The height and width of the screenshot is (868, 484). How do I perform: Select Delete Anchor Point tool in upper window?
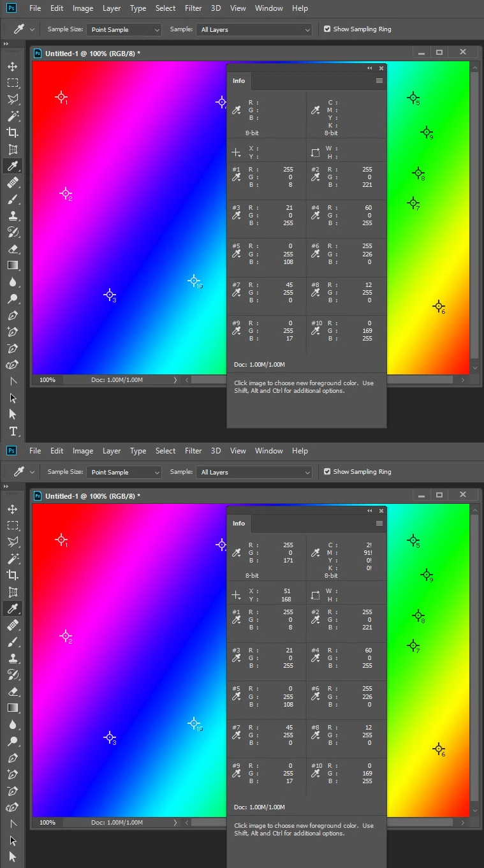(12, 348)
